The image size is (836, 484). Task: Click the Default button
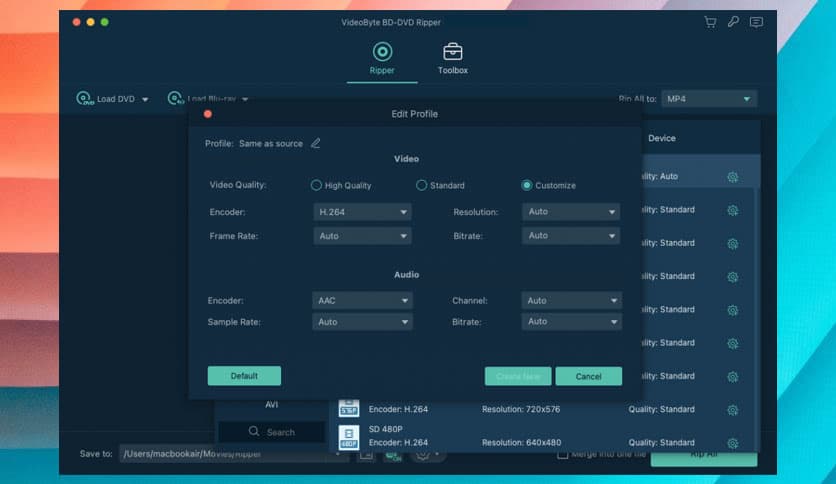pyautogui.click(x=244, y=376)
